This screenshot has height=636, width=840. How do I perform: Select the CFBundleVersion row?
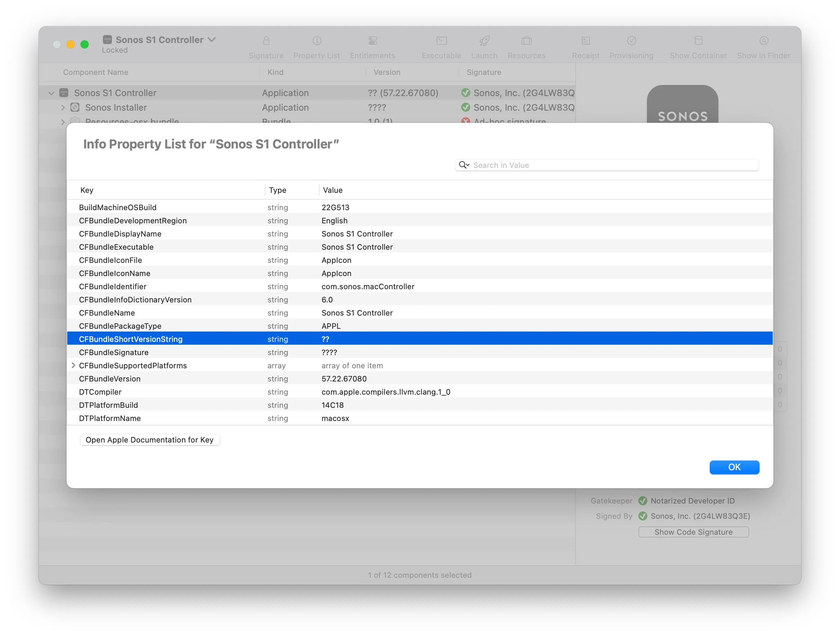tap(420, 379)
